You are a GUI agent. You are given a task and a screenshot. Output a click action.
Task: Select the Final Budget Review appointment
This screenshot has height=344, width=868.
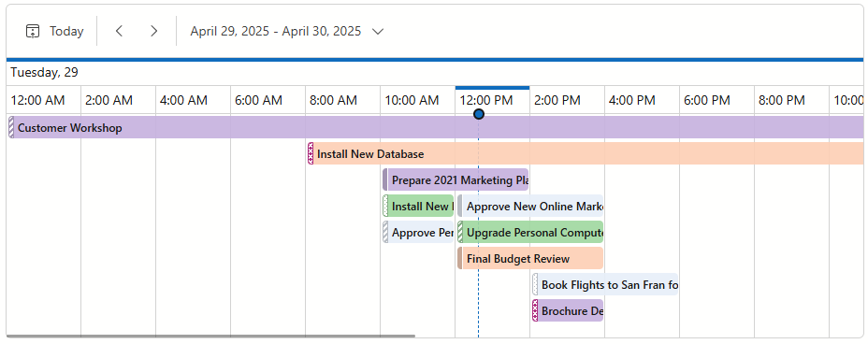(x=530, y=258)
